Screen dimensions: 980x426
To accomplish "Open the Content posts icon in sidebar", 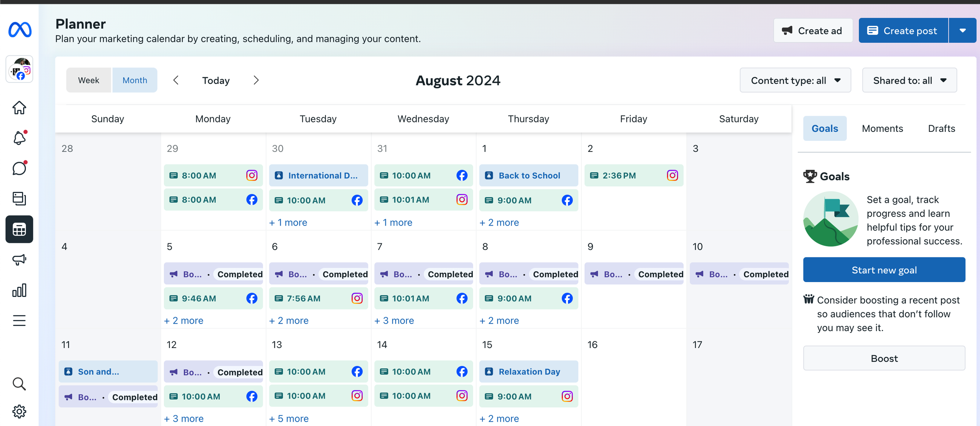I will click(x=19, y=198).
